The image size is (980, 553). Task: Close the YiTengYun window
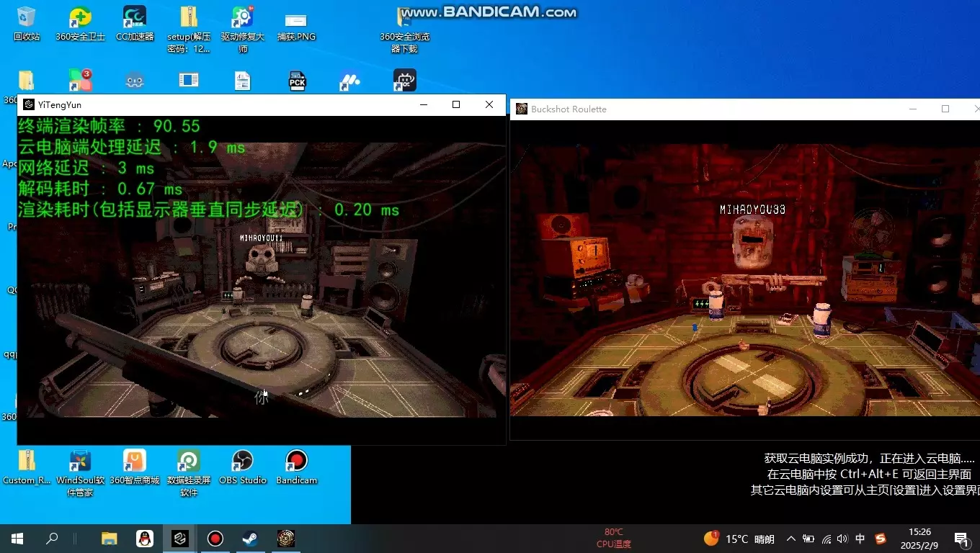pyautogui.click(x=489, y=104)
